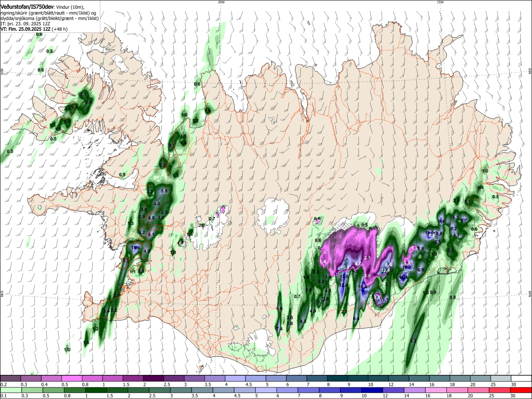
Task: Click the 5.3 precipitation value on the map
Action: click(x=455, y=217)
